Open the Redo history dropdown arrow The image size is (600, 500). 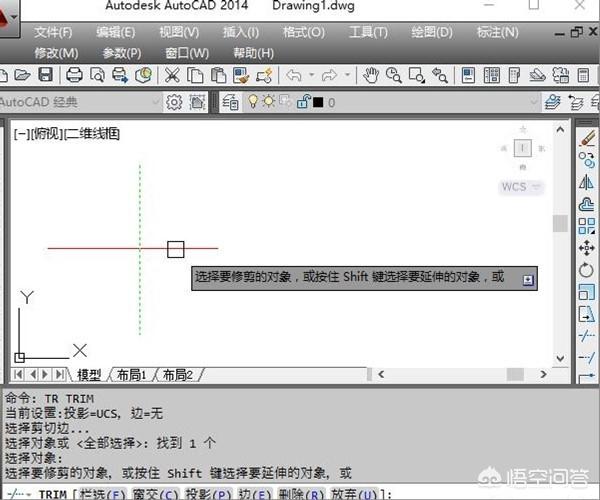[x=347, y=75]
